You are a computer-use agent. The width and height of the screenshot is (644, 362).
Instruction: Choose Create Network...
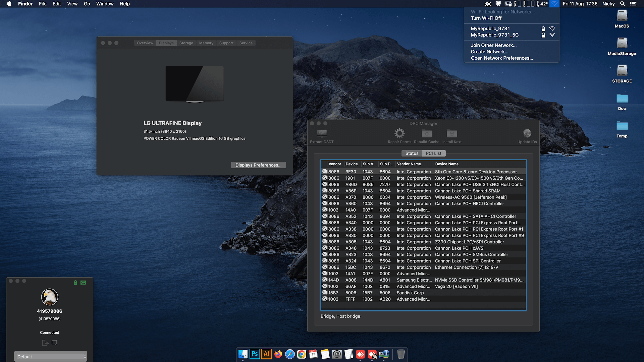[512, 52]
